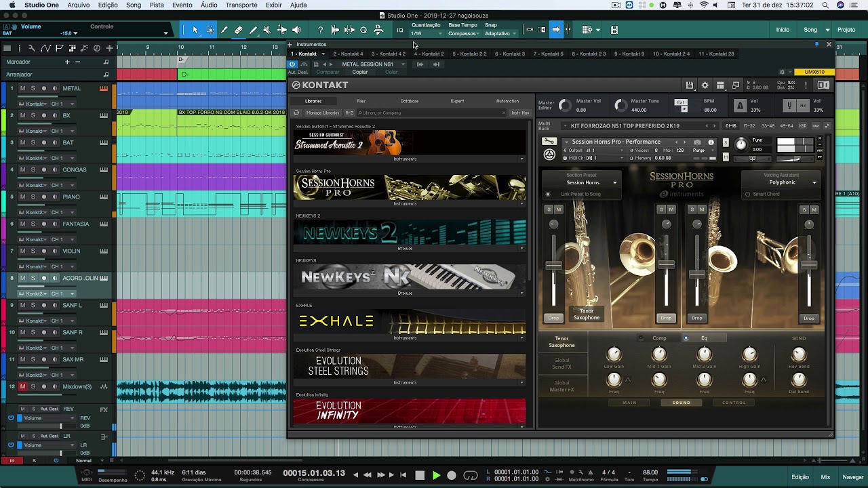868x488 pixels.
Task: Select the Exhale library banner
Action: point(410,322)
